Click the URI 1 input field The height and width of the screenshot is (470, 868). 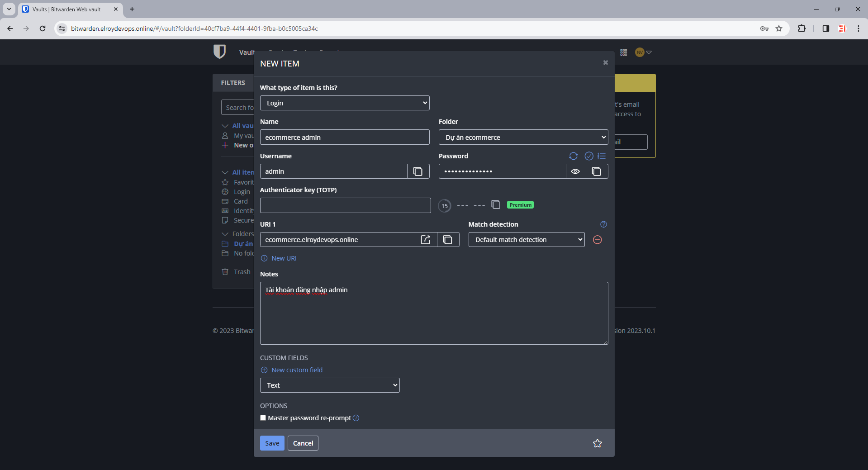tap(337, 240)
